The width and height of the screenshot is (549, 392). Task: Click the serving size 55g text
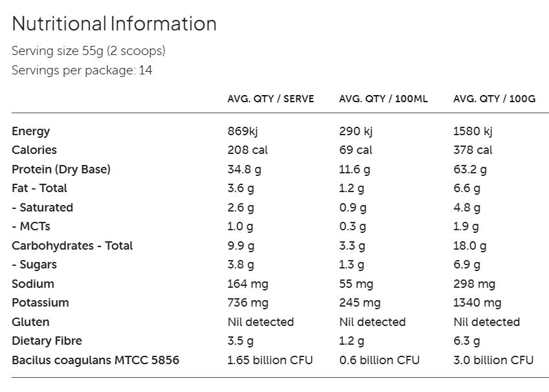click(89, 50)
